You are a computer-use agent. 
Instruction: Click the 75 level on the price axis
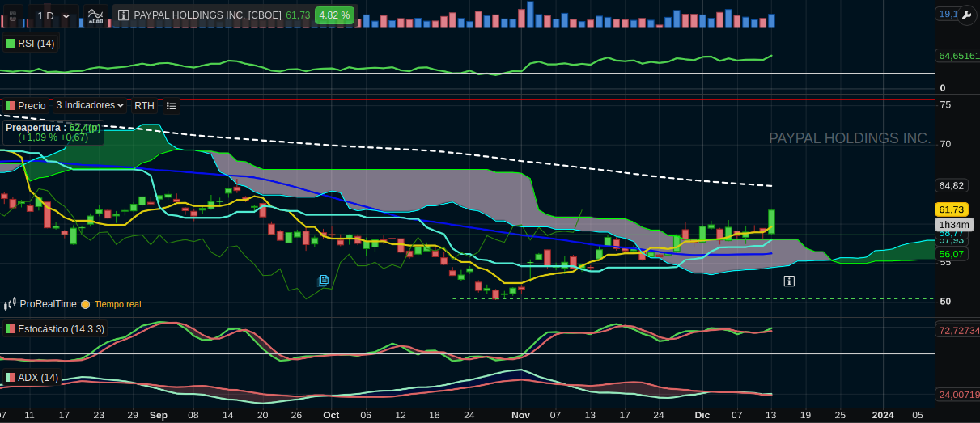[x=944, y=104]
